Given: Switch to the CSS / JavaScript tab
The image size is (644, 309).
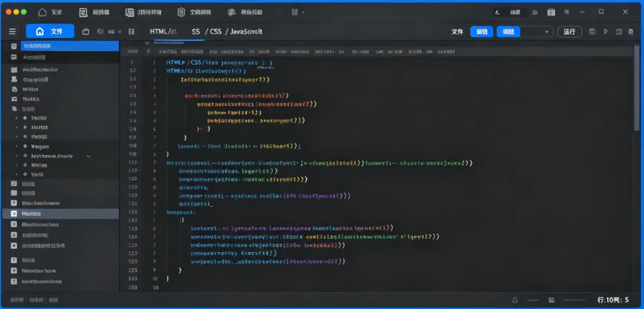Looking at the screenshot, I should pos(236,32).
